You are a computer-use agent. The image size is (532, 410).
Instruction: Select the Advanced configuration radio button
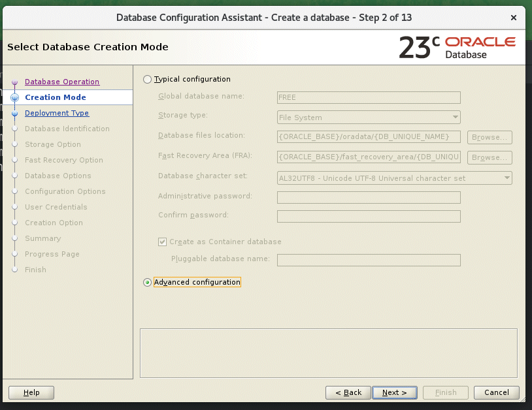[x=147, y=283]
